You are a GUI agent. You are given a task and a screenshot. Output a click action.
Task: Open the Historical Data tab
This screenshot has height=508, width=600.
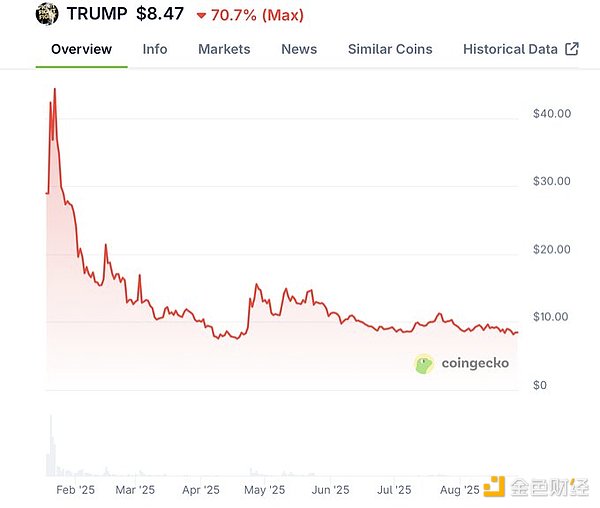pos(510,49)
